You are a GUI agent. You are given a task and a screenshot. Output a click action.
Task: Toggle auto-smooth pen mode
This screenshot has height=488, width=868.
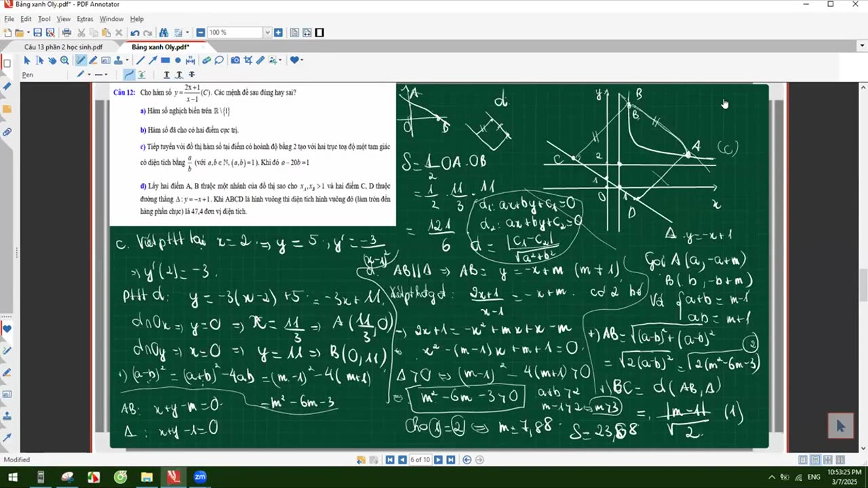pos(141,75)
